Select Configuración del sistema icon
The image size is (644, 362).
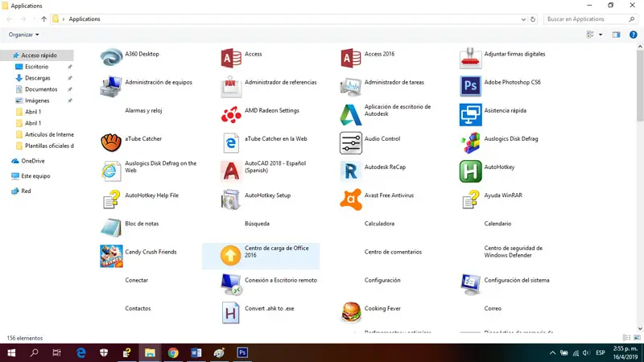click(470, 284)
